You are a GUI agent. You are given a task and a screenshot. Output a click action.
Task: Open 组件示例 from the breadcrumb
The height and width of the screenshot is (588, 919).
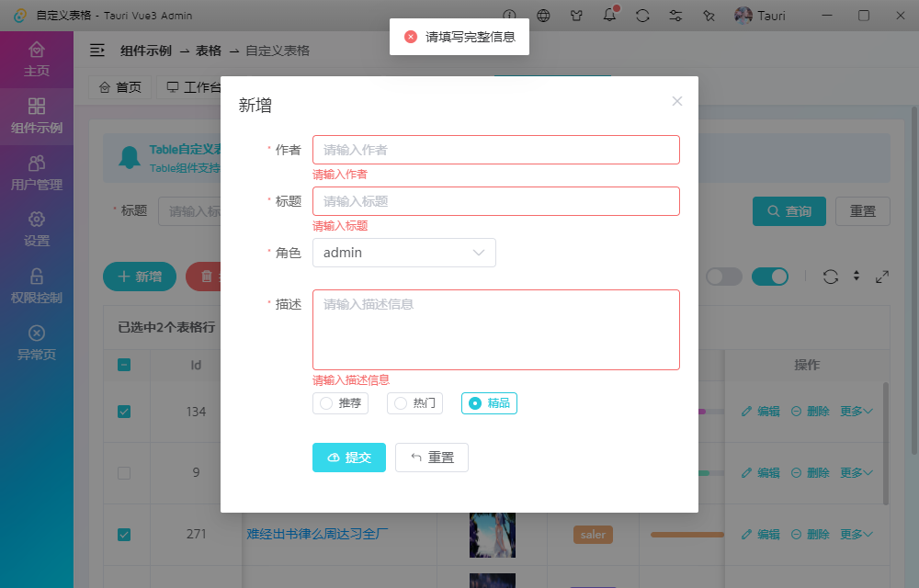(x=146, y=51)
